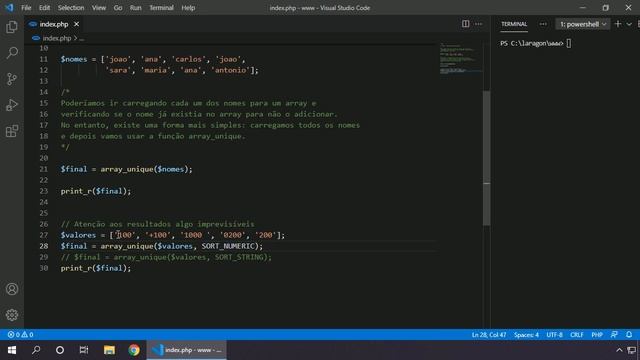Create a new terminal with plus icon
The height and width of the screenshot is (360, 640).
(618, 24)
